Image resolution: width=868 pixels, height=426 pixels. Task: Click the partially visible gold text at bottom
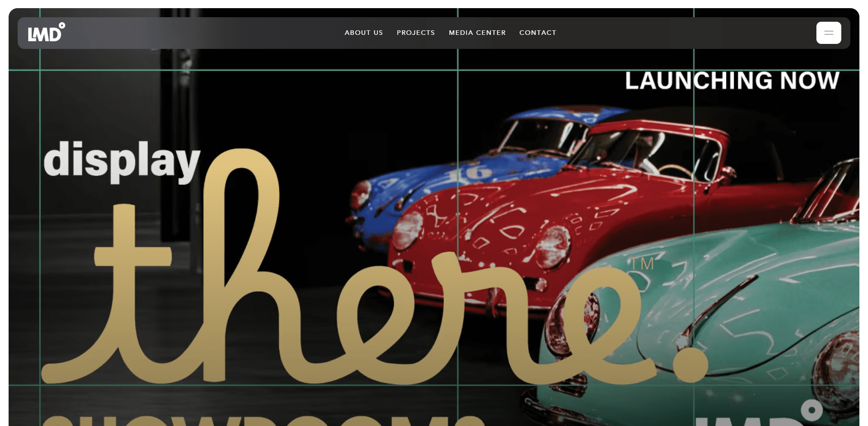(262, 421)
